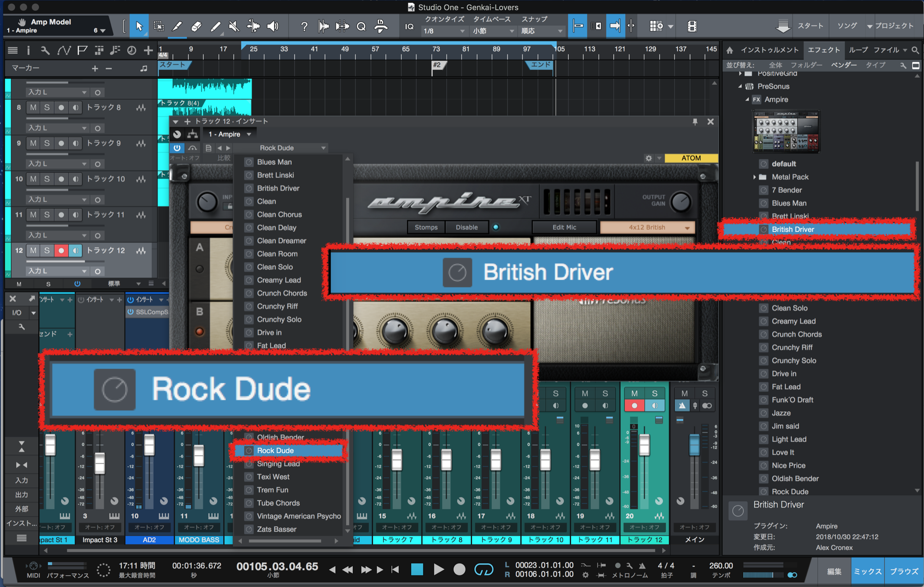Image resolution: width=924 pixels, height=587 pixels.
Task: Open Rock Dude preset dropdown
Action: click(292, 148)
